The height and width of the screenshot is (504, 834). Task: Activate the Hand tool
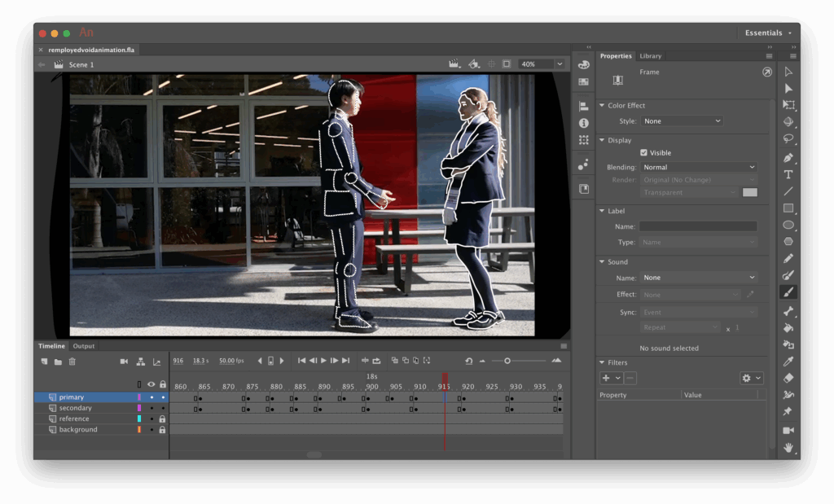[788, 447]
